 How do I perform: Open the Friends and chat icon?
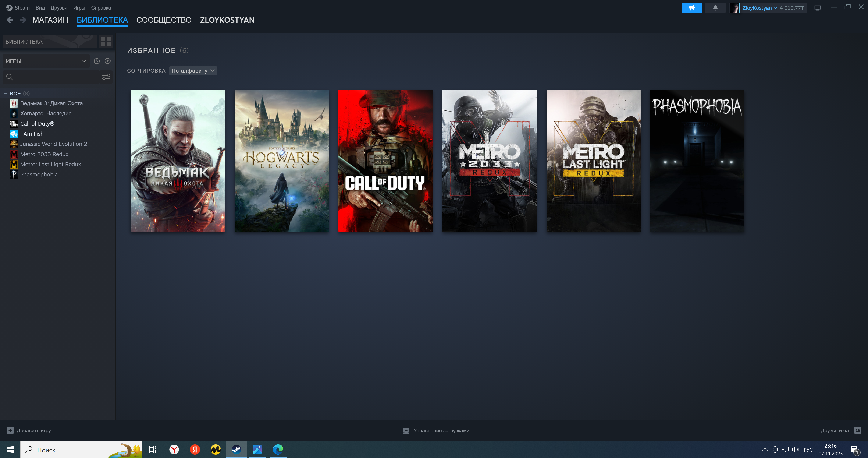pos(858,430)
